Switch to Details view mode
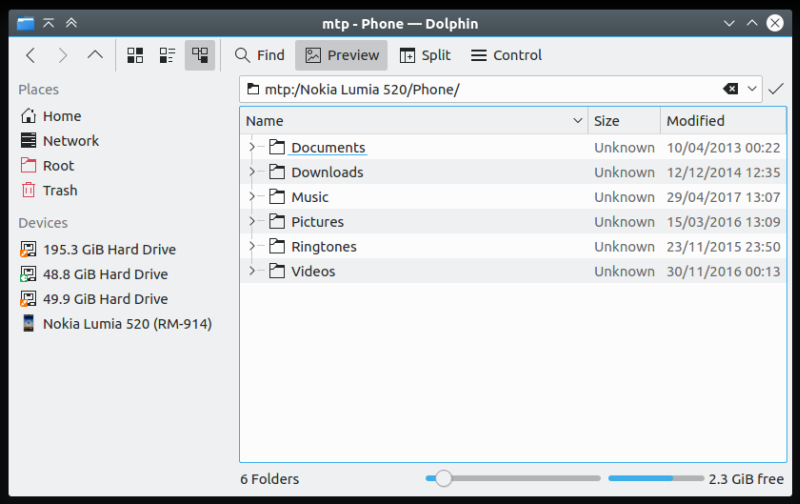Image resolution: width=800 pixels, height=504 pixels. [199, 55]
